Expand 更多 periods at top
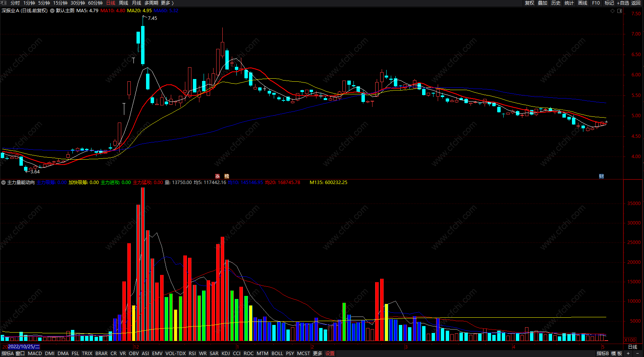This screenshot has width=644, height=357. [x=167, y=3]
